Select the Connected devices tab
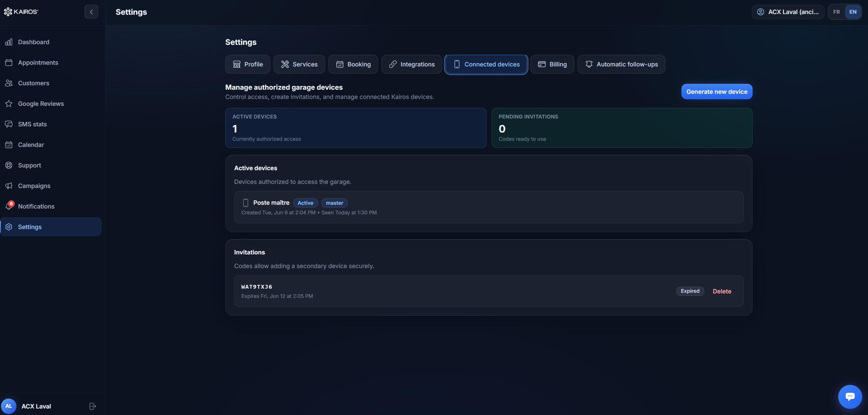The width and height of the screenshot is (868, 415). 486,64
